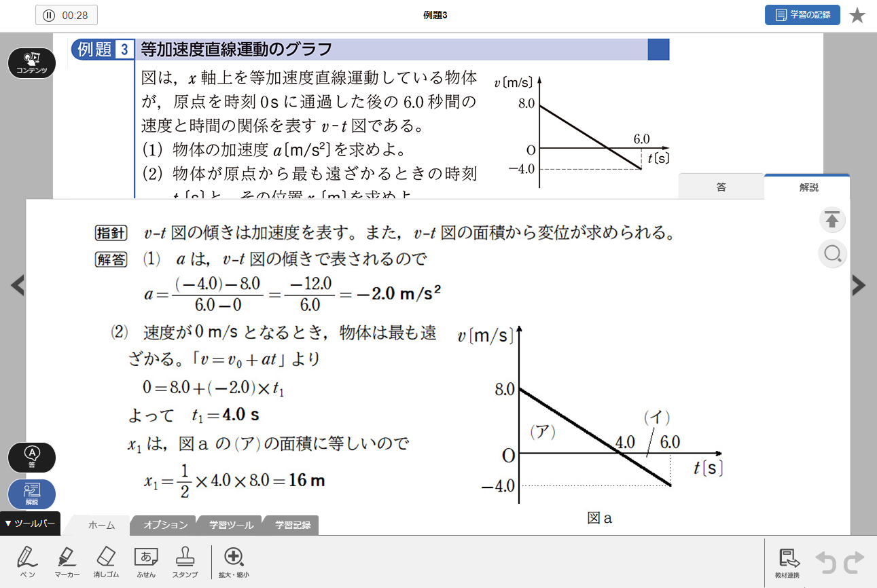Select the ホーム toolbar tab

[x=101, y=525]
